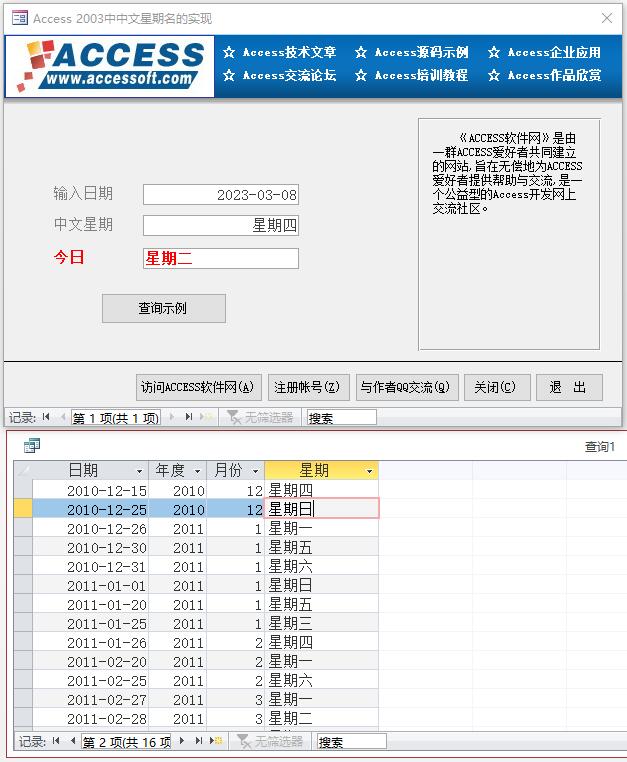Click the date cell 2011-01-01
Image resolution: width=627 pixels, height=762 pixels.
(x=90, y=585)
